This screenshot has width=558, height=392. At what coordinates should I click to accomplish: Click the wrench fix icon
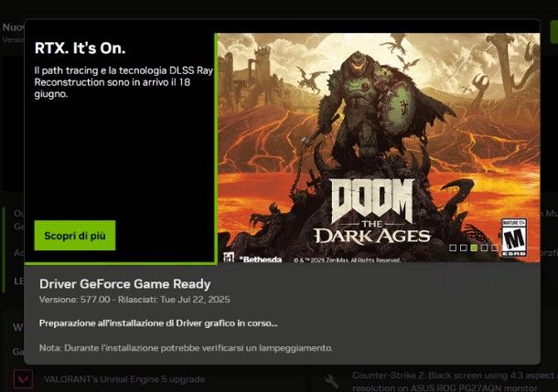[x=331, y=381]
